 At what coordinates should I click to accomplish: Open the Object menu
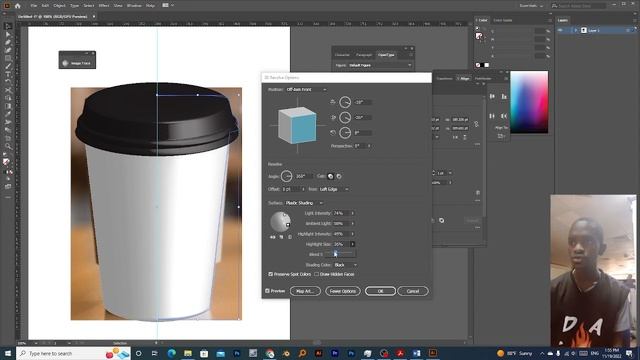point(59,6)
